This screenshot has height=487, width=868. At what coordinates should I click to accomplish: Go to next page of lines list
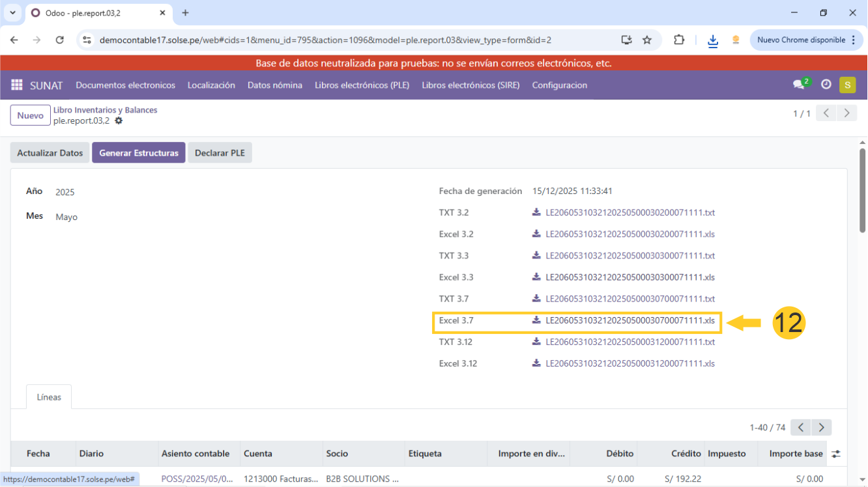point(822,428)
